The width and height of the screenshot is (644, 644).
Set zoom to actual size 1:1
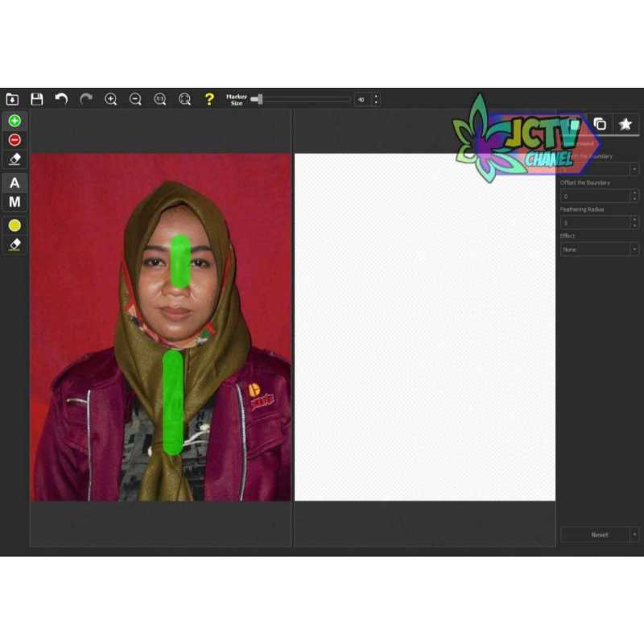(x=160, y=99)
